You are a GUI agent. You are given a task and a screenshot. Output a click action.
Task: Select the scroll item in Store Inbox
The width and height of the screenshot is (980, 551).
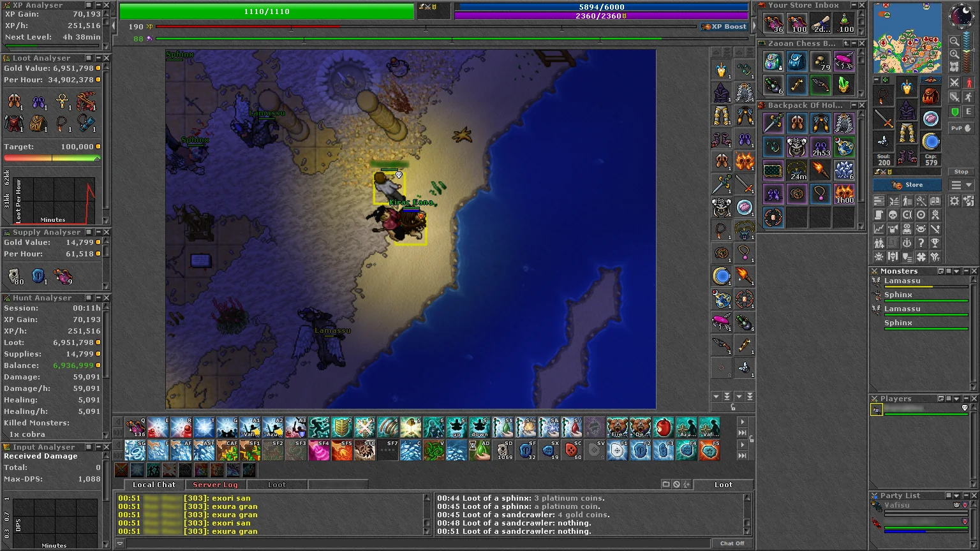pyautogui.click(x=820, y=24)
